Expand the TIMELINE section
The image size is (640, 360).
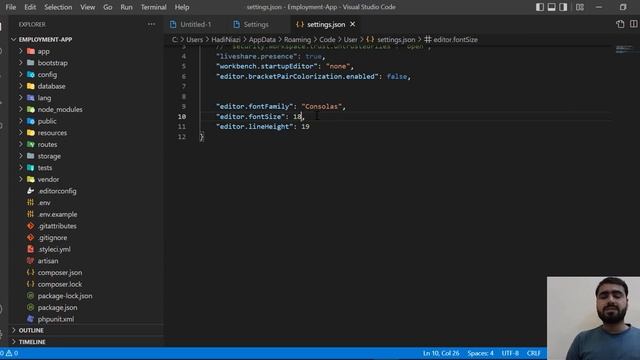14,342
